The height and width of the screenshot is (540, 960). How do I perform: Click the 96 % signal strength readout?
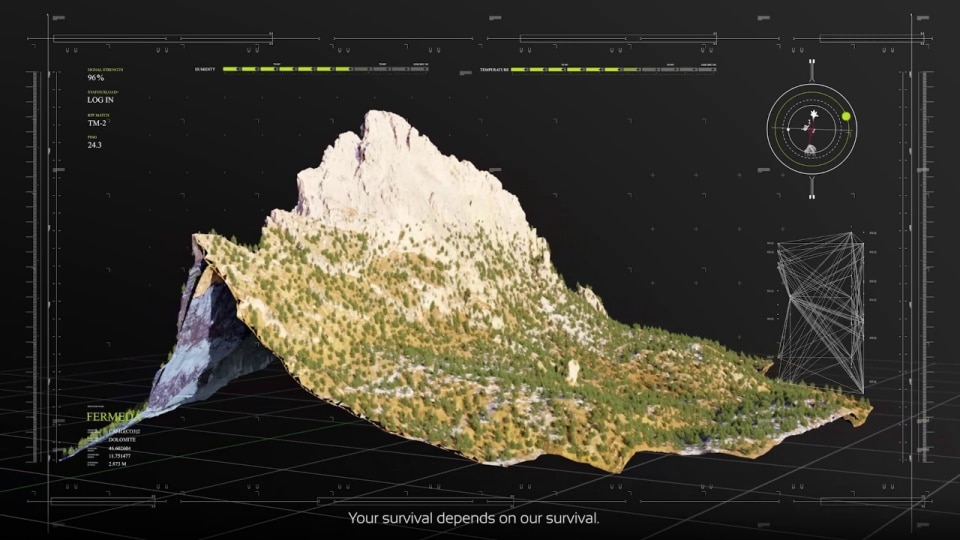96,77
